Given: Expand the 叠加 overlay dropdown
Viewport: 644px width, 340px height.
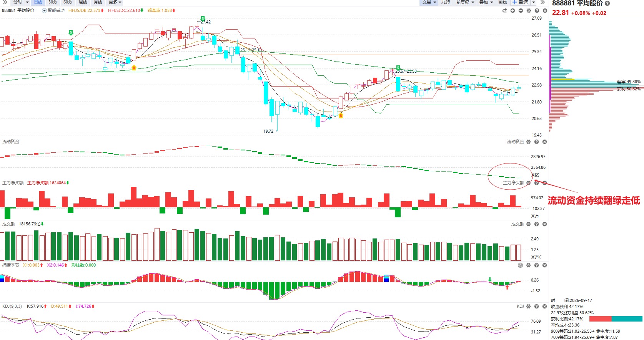Looking at the screenshot, I should click(x=486, y=2).
